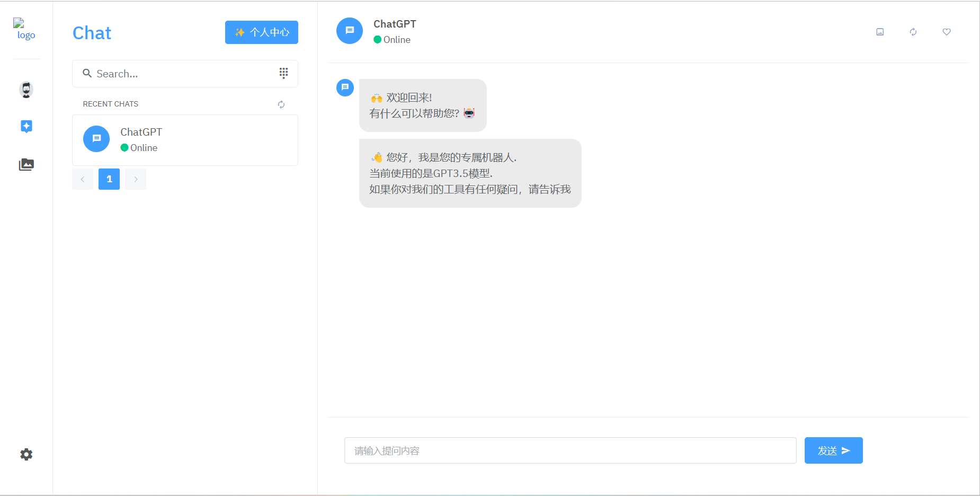
Task: Select the sparkle chat icon in sidebar
Action: [26, 126]
